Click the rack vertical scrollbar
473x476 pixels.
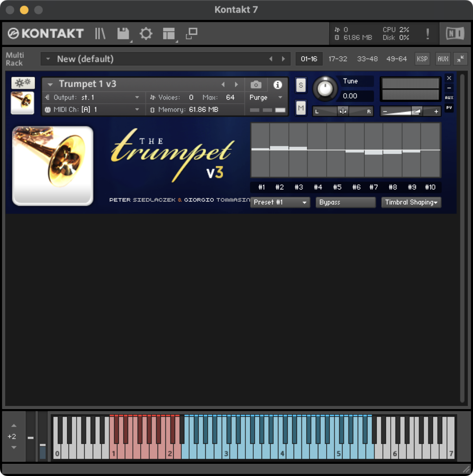coord(462,238)
